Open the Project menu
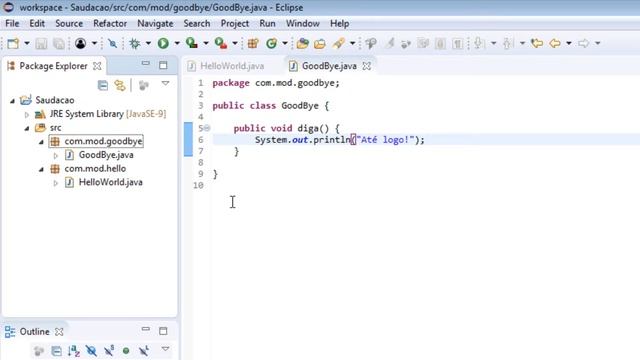Screen dimensions: 640x360 (x=235, y=24)
